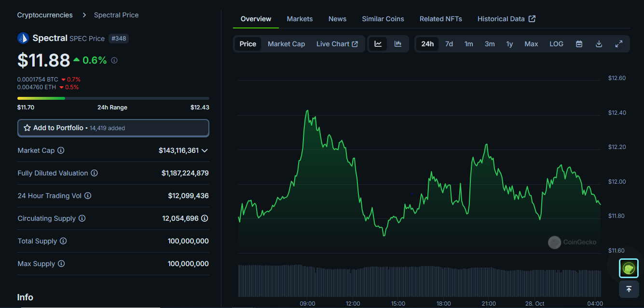
Task: Choose the Max timeframe option
Action: (531, 43)
